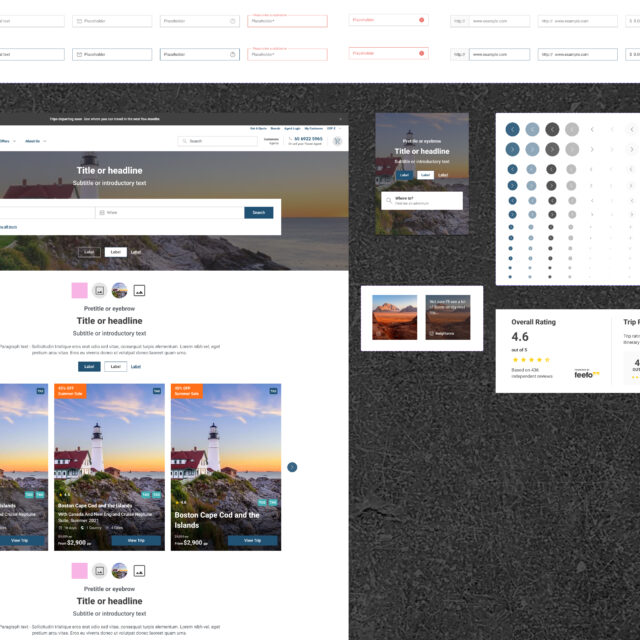Click the outlined picture icon below hero
640x640 pixels.
139,291
